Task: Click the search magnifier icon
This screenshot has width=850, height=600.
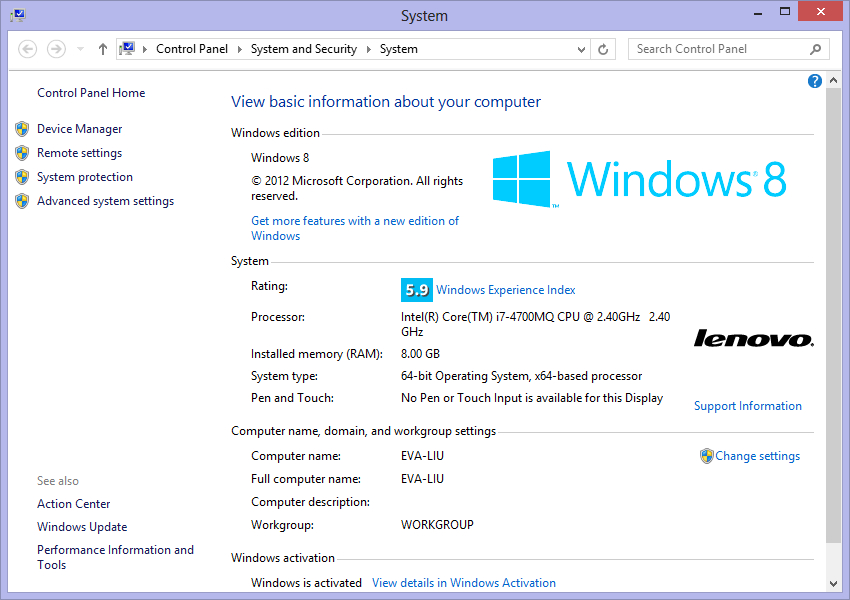Action: pos(815,49)
